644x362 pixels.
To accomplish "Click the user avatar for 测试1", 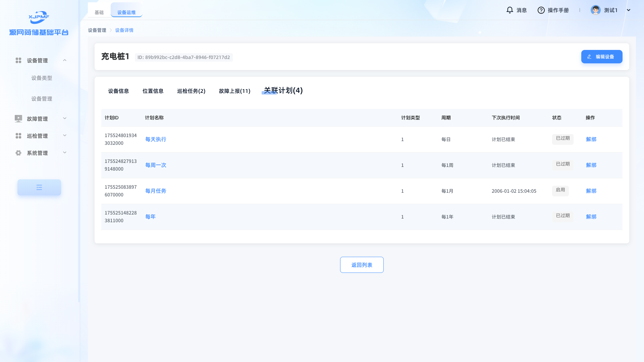I will point(595,10).
